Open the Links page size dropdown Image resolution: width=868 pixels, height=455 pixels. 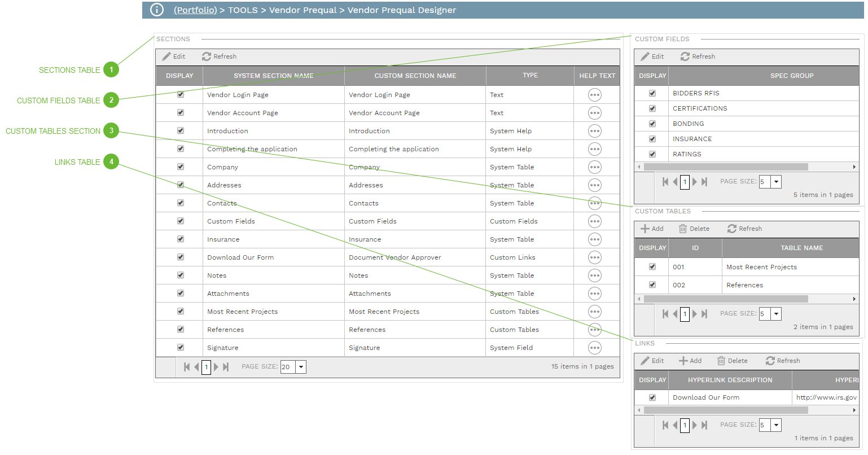pos(777,424)
